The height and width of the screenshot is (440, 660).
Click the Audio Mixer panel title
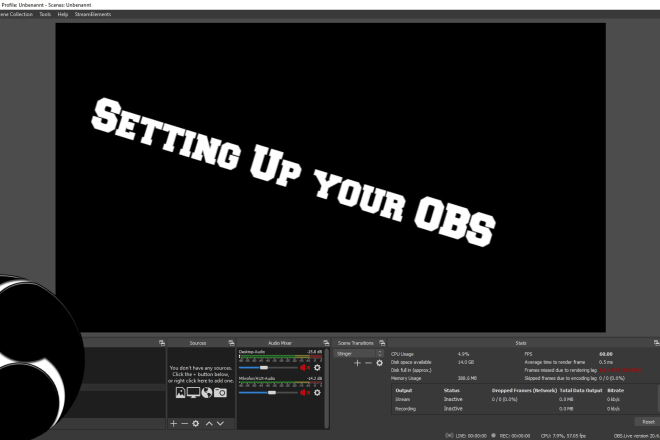280,343
